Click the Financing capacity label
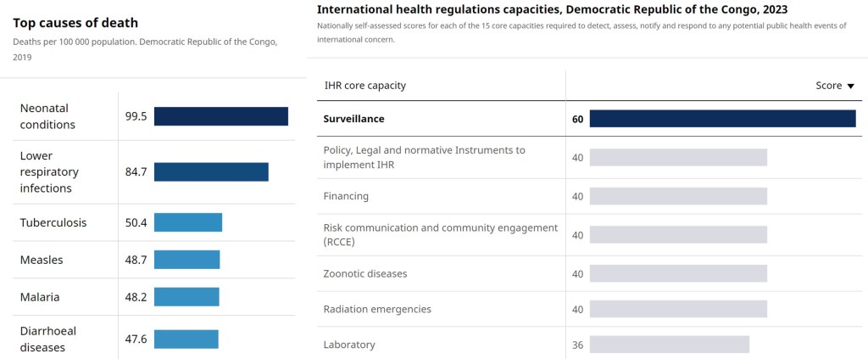Viewport: 868px width, 359px height. pos(346,196)
